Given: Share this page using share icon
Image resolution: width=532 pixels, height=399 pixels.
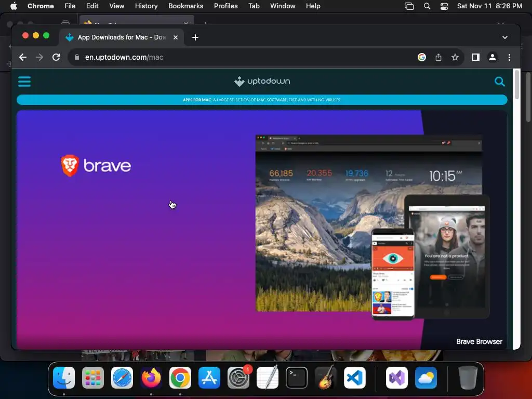Looking at the screenshot, I should click(438, 57).
